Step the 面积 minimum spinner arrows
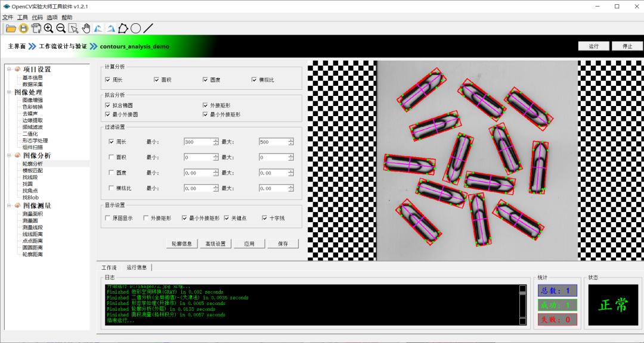644x343 pixels. click(x=216, y=158)
